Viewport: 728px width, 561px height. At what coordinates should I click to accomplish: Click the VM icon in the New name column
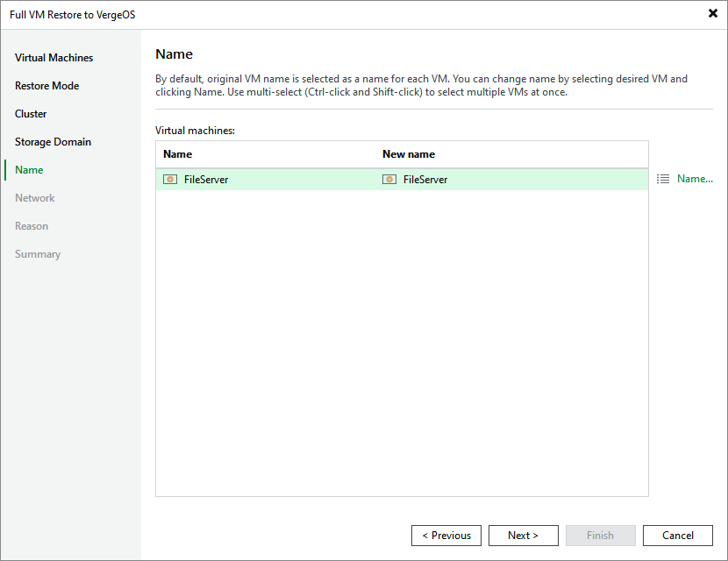coord(389,179)
